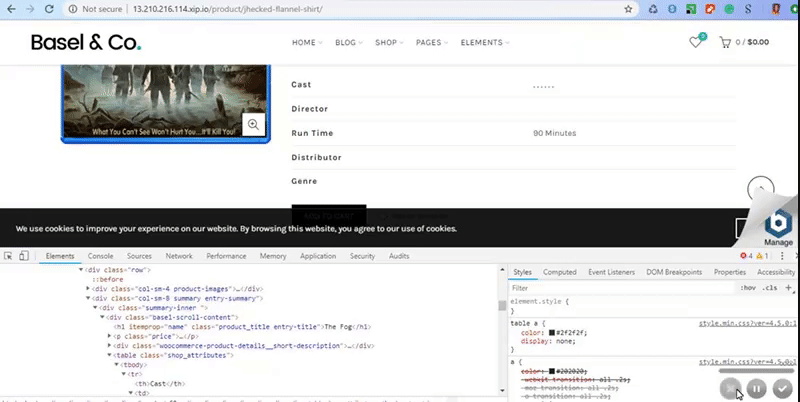Open the PAGES menu dropdown
The height and width of the screenshot is (402, 800).
click(x=432, y=42)
